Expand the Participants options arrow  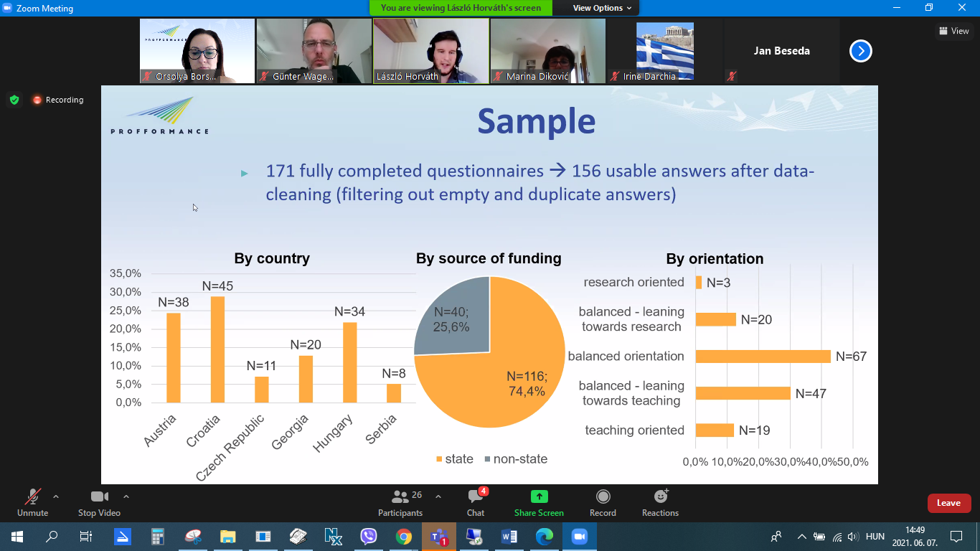438,496
